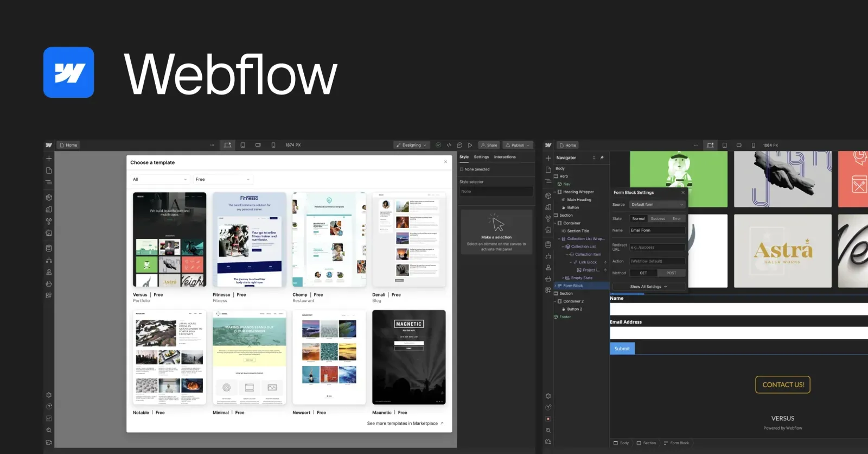Open the search magnifier icon at bottom of left sidebar
The height and width of the screenshot is (454, 868).
coord(49,430)
